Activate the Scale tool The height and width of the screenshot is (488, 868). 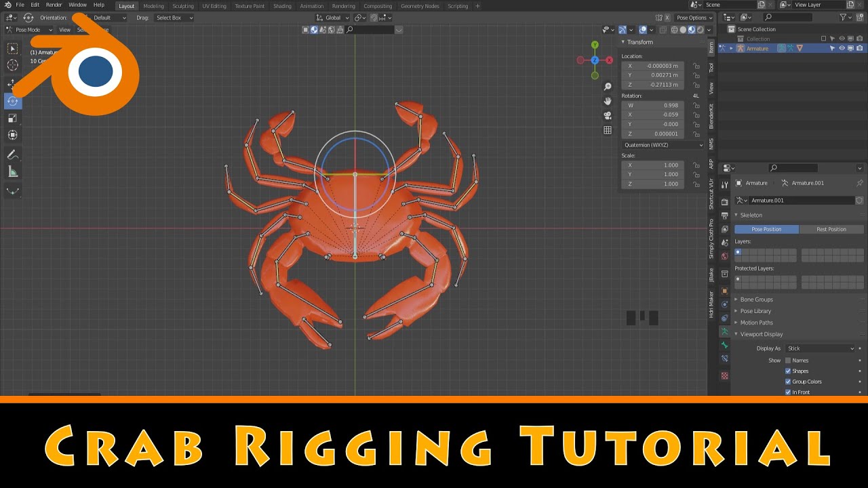pos(13,119)
